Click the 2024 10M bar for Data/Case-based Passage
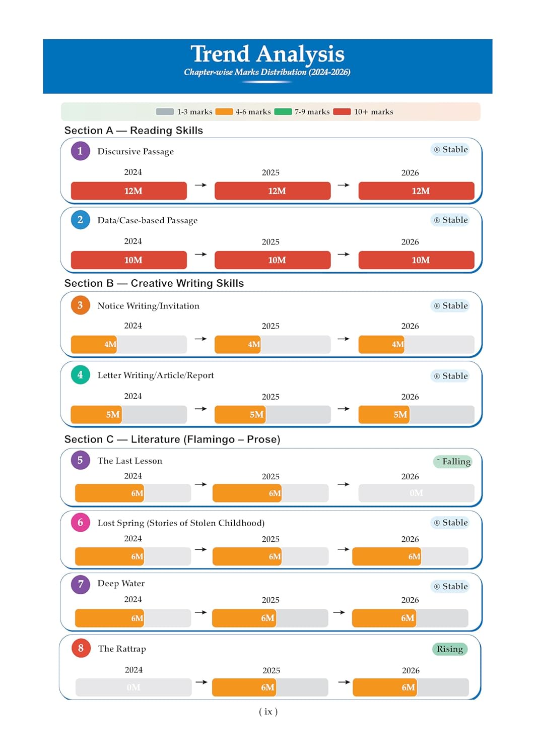 pos(129,260)
